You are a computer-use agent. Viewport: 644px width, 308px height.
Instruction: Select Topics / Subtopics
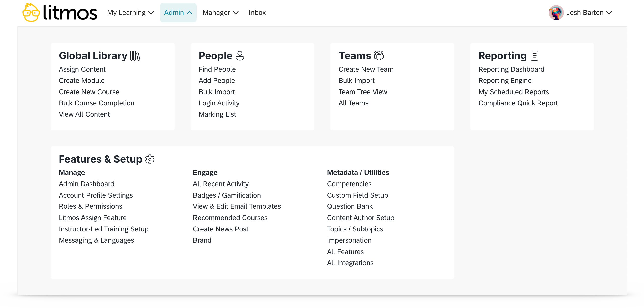click(355, 229)
